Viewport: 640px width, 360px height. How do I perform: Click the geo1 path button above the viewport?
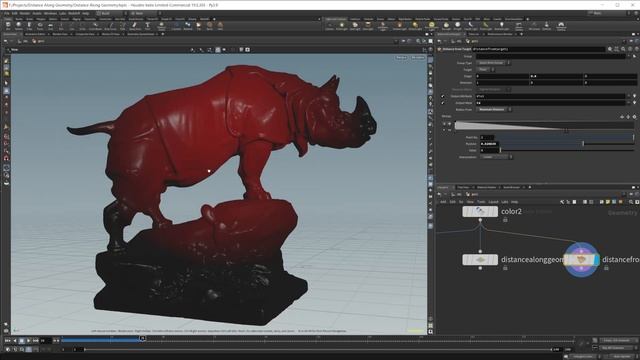click(x=38, y=41)
